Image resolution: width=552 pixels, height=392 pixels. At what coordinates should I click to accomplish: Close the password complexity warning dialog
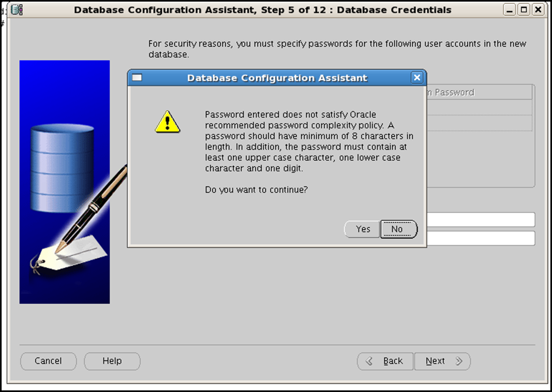coord(417,78)
